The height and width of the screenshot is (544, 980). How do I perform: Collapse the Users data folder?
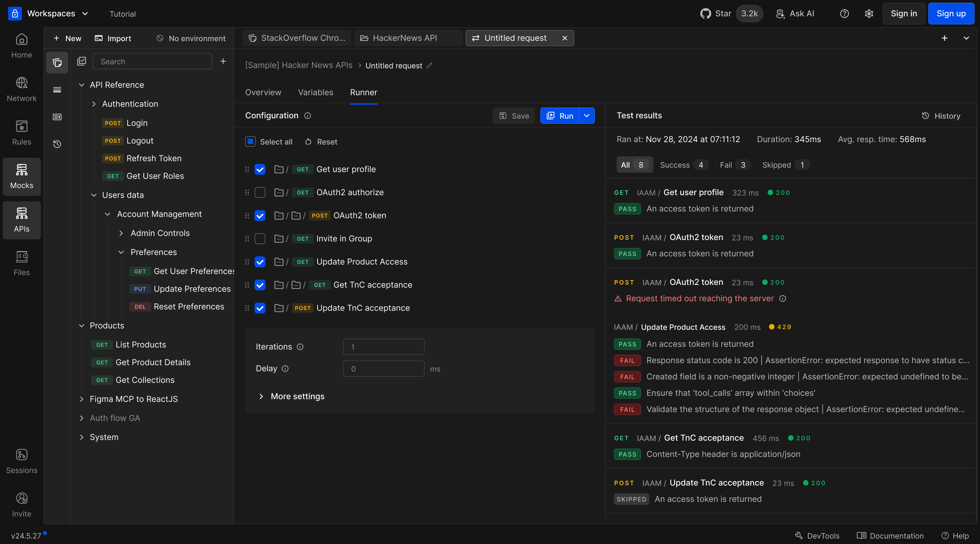(x=94, y=195)
